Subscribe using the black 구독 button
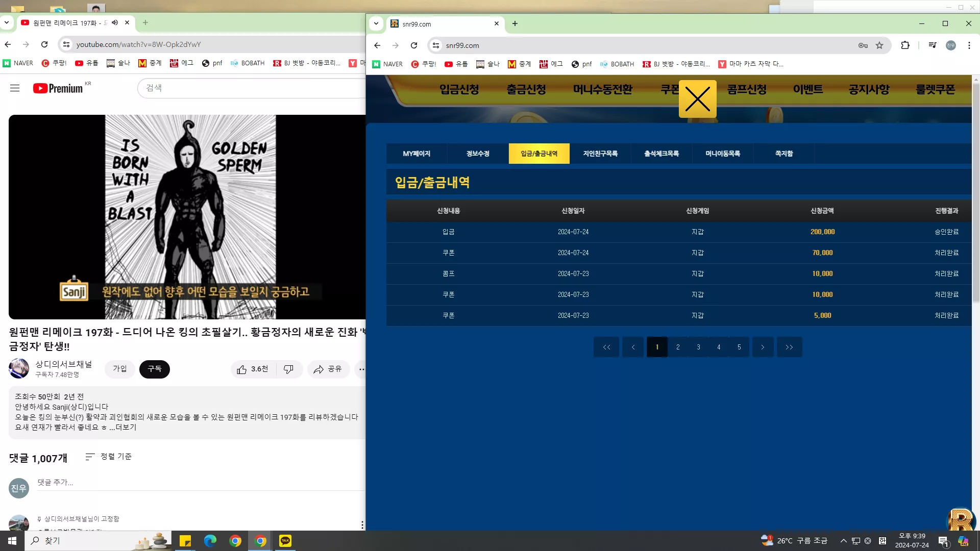This screenshot has height=551, width=980. pyautogui.click(x=155, y=369)
